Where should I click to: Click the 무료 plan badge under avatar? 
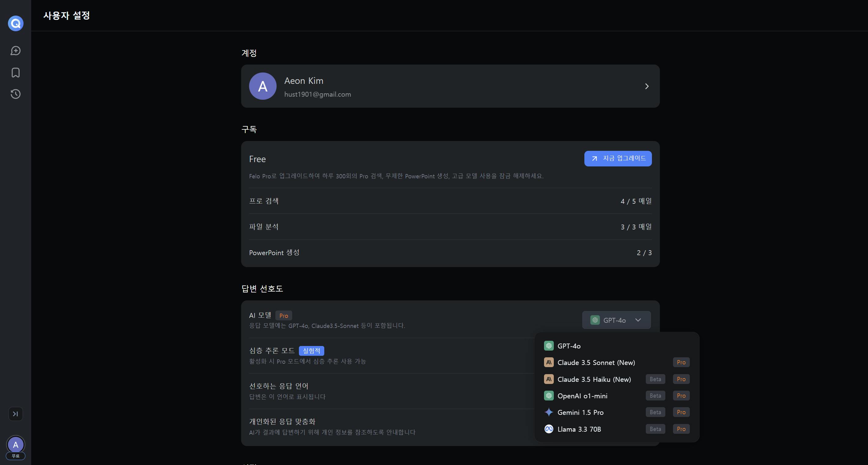pyautogui.click(x=16, y=456)
